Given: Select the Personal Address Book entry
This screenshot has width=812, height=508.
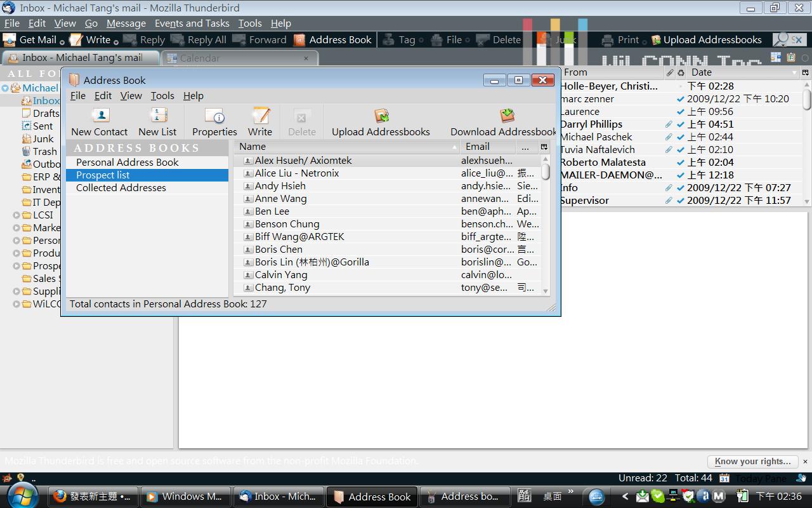Looking at the screenshot, I should (x=127, y=163).
